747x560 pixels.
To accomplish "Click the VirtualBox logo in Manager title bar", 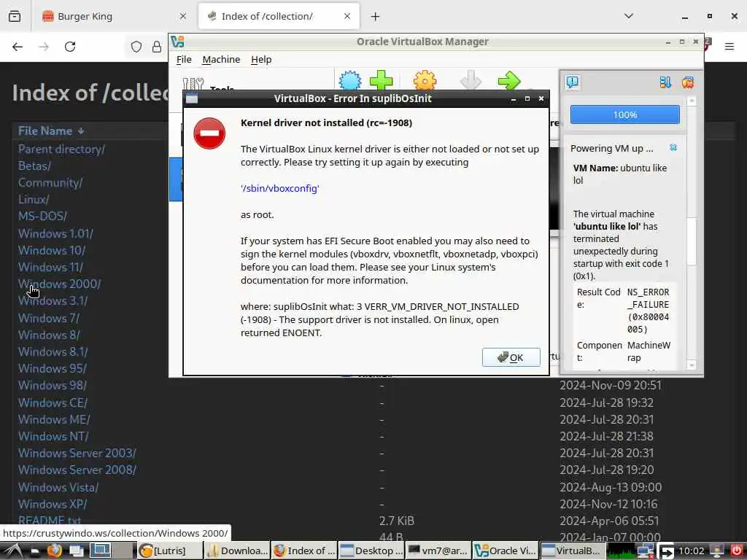I will coord(178,42).
